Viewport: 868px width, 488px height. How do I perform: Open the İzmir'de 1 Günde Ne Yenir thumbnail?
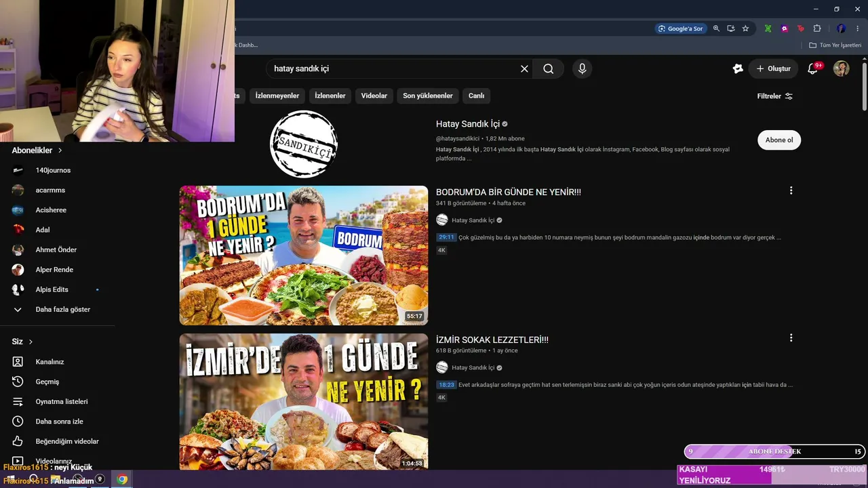(x=304, y=401)
